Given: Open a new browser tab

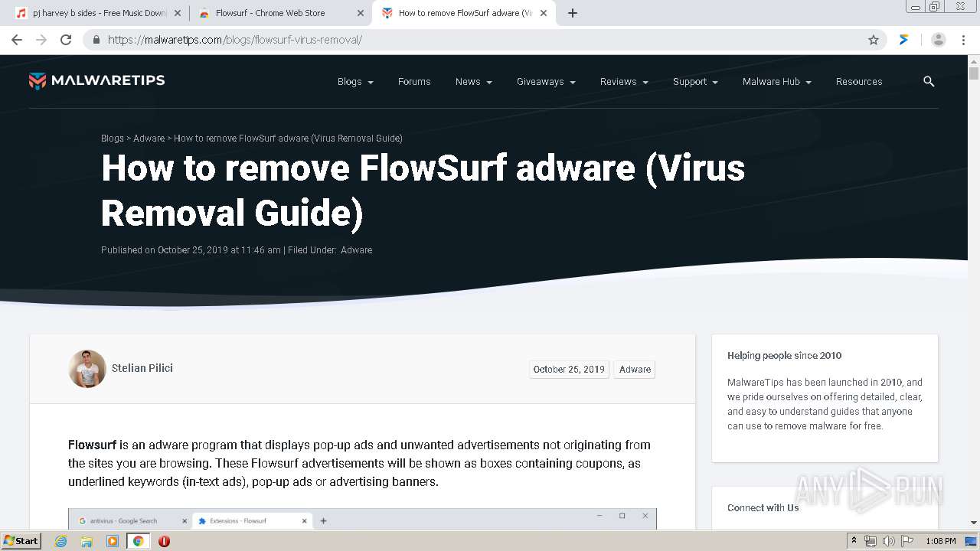Looking at the screenshot, I should pyautogui.click(x=573, y=13).
